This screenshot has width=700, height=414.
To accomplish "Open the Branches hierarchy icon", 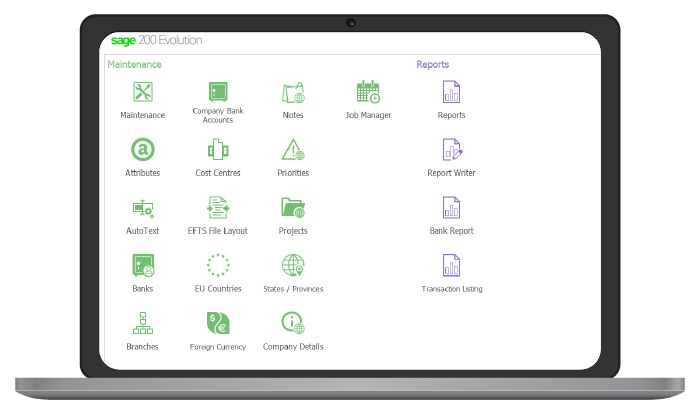I will pos(143,323).
